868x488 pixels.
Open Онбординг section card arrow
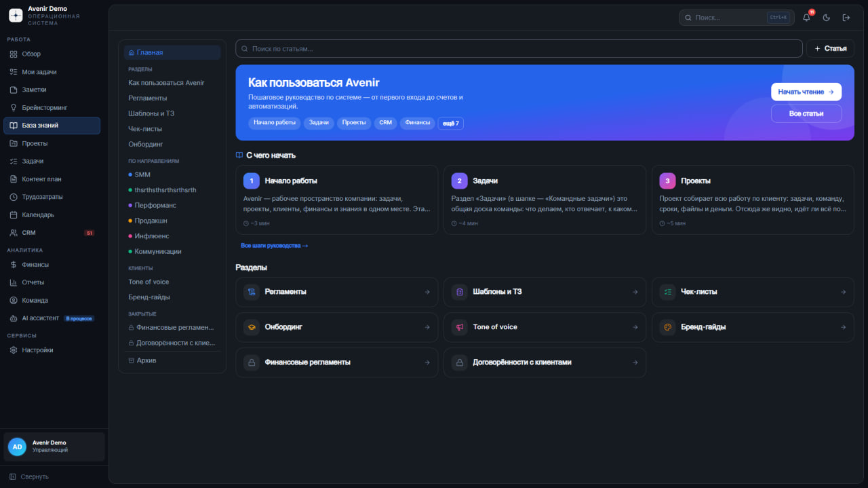pos(427,327)
